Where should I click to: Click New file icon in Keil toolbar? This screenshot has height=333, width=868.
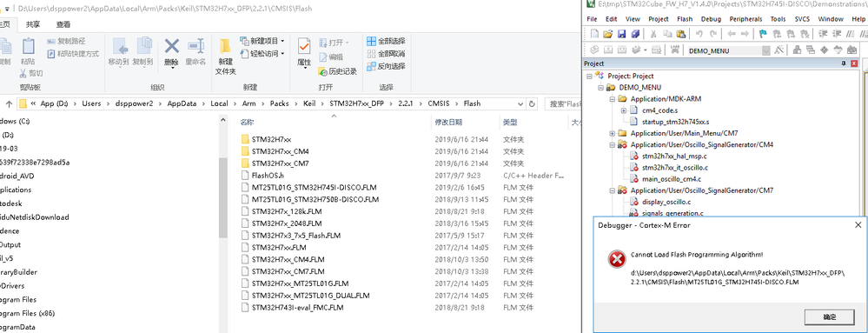(x=594, y=34)
